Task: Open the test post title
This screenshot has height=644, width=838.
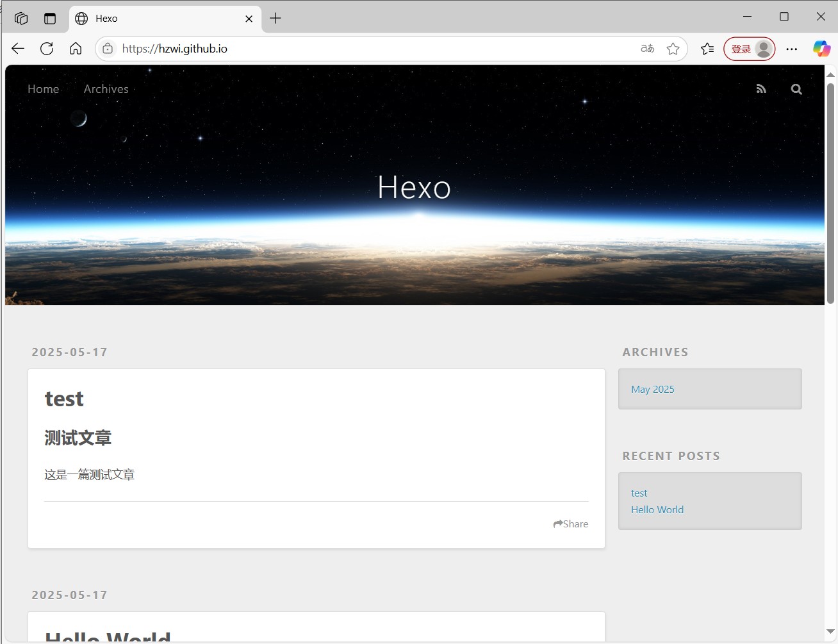Action: (64, 399)
